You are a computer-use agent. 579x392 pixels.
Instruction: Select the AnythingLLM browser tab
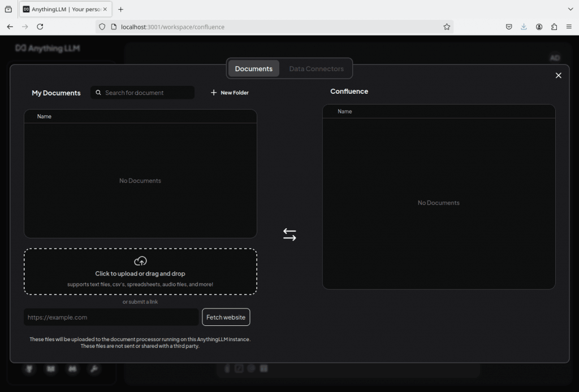(x=66, y=9)
